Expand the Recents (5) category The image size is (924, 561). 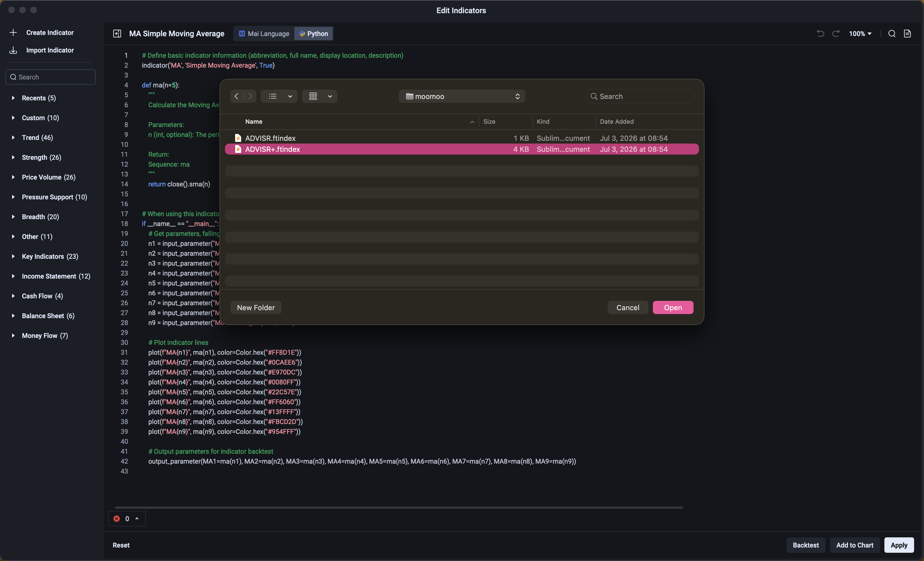[x=13, y=98]
